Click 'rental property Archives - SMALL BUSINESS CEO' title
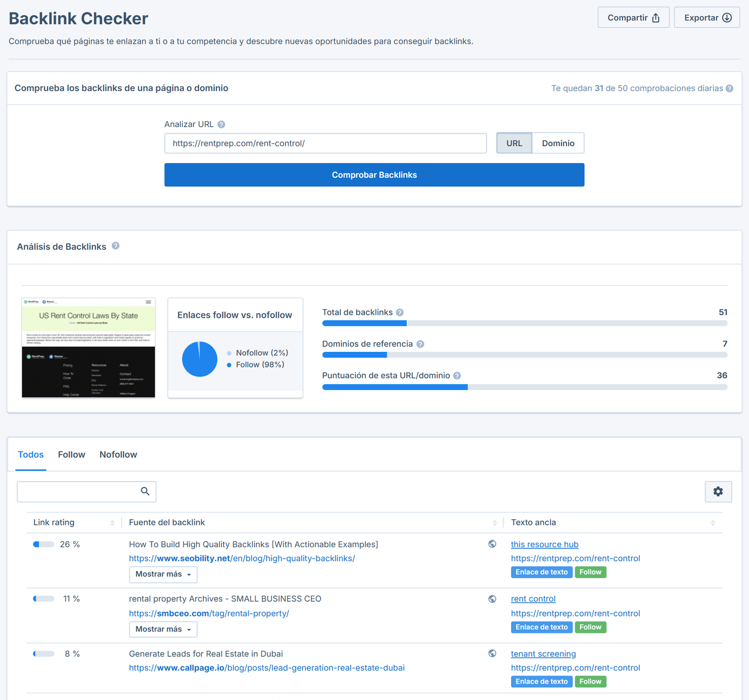Image resolution: width=749 pixels, height=700 pixels. coord(225,599)
